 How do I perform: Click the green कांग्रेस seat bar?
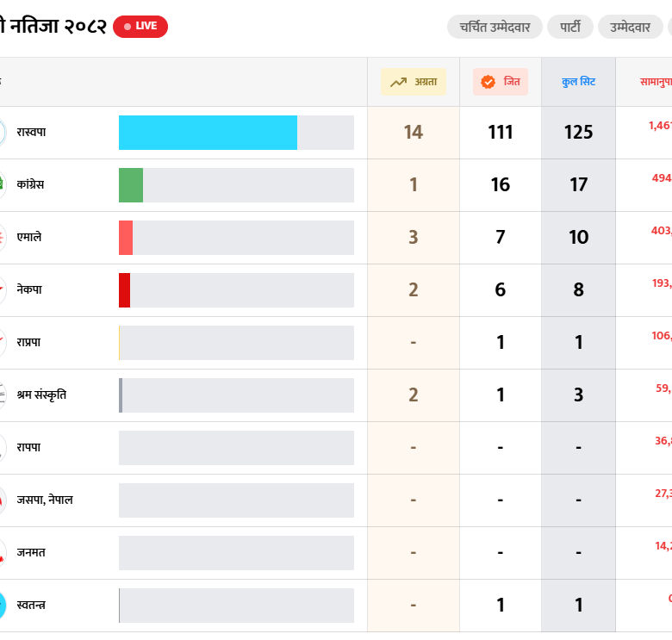coord(131,185)
